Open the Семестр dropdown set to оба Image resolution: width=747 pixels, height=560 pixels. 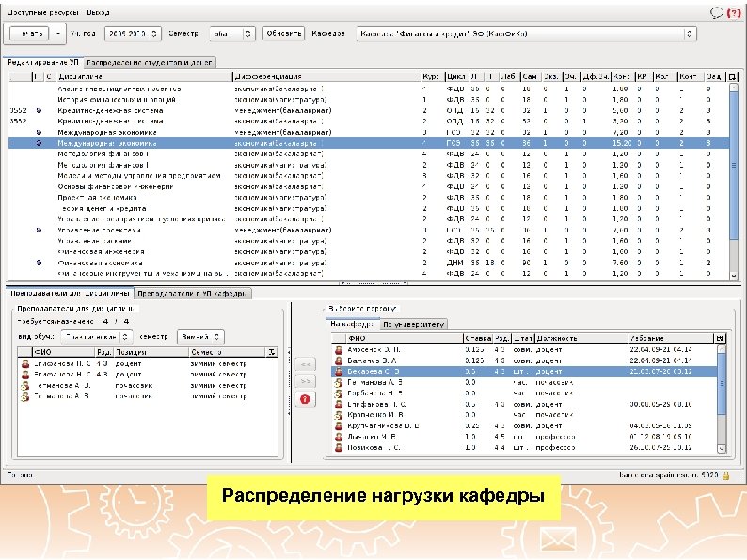coord(232,33)
